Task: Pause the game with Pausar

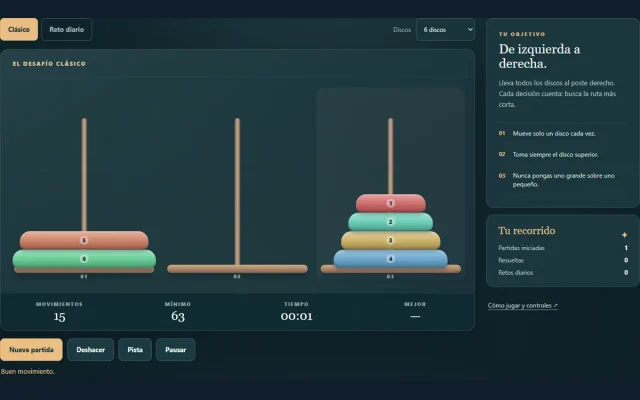Action: pos(176,350)
